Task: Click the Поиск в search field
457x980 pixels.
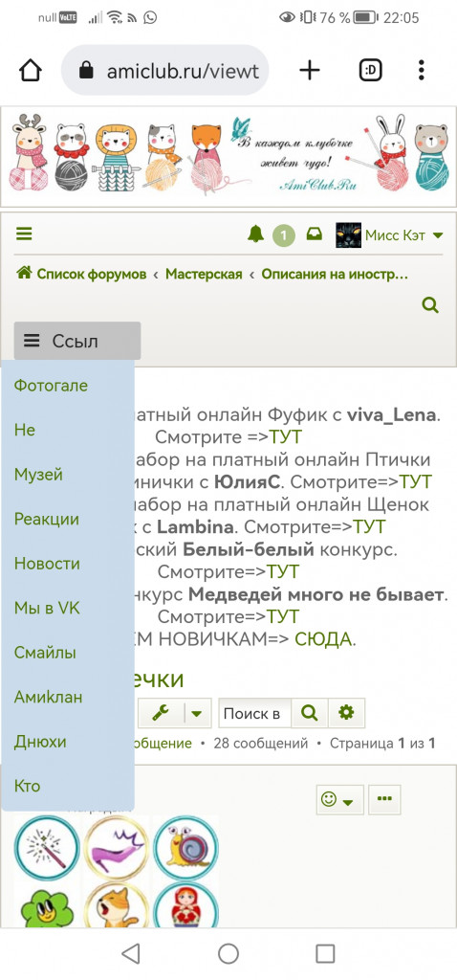Action: pyautogui.click(x=254, y=712)
